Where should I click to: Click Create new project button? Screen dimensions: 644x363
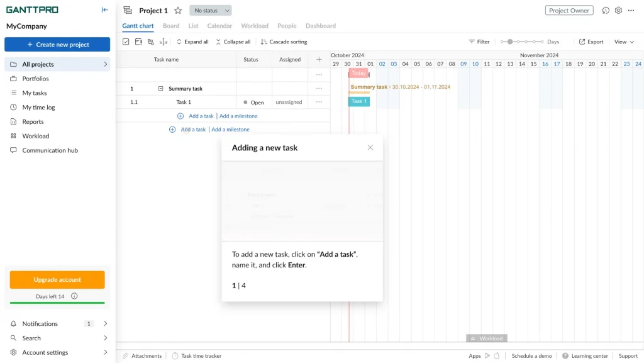tap(57, 45)
